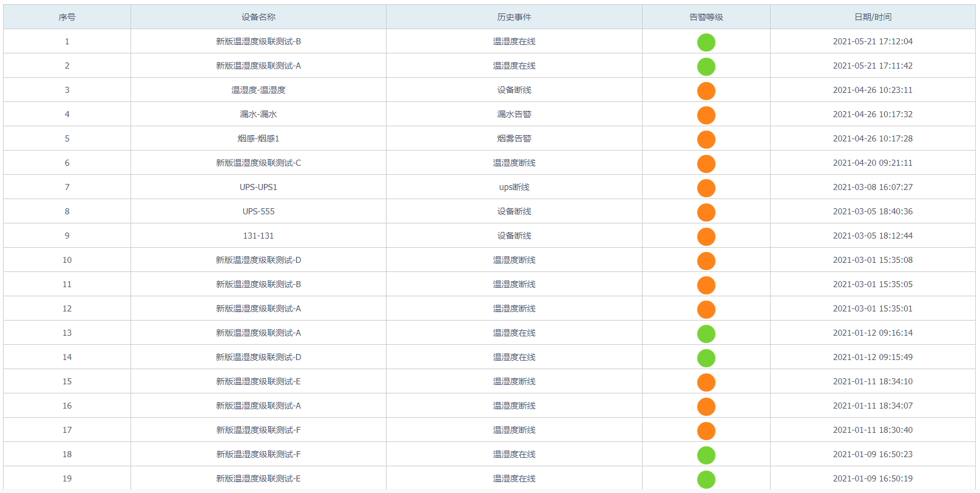
Task: Click the orange alarm indicator in row 3
Action: tap(706, 91)
